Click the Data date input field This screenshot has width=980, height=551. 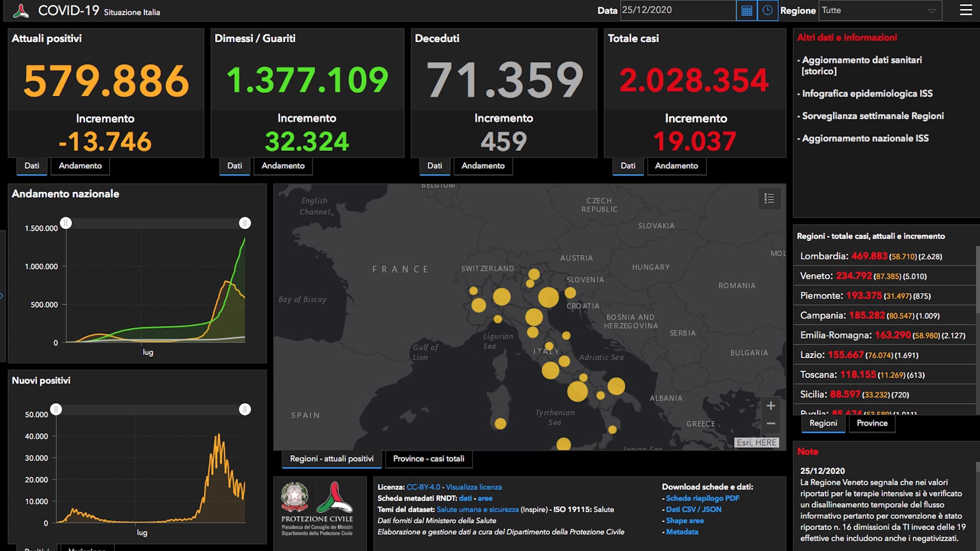678,10
